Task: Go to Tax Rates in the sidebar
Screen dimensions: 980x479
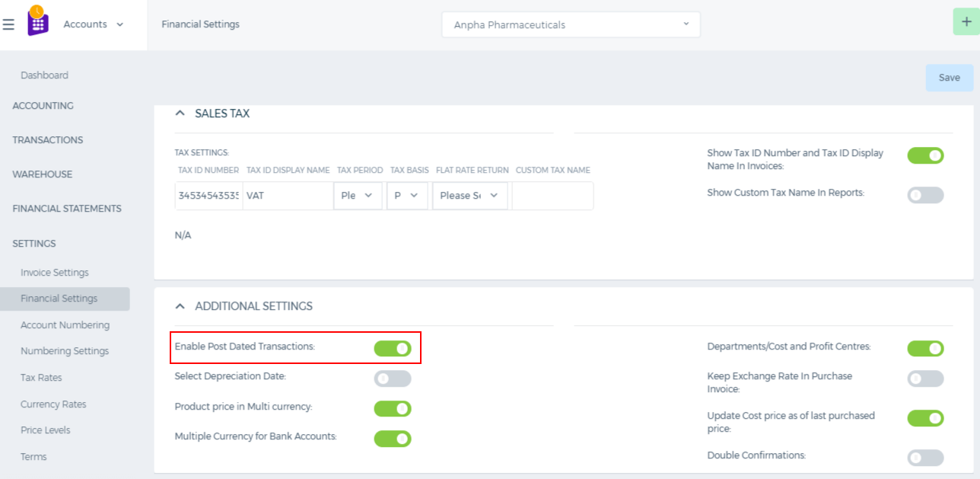Action: (x=41, y=378)
